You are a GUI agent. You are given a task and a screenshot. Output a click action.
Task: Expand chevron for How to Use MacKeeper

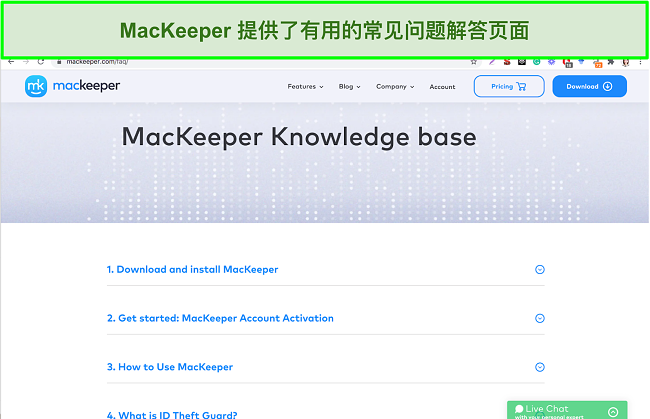[x=539, y=367]
